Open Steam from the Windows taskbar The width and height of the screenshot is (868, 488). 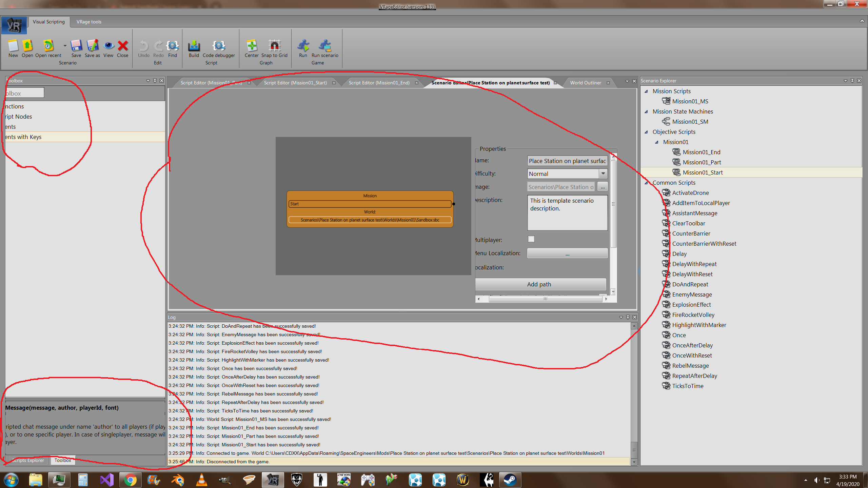(510, 480)
